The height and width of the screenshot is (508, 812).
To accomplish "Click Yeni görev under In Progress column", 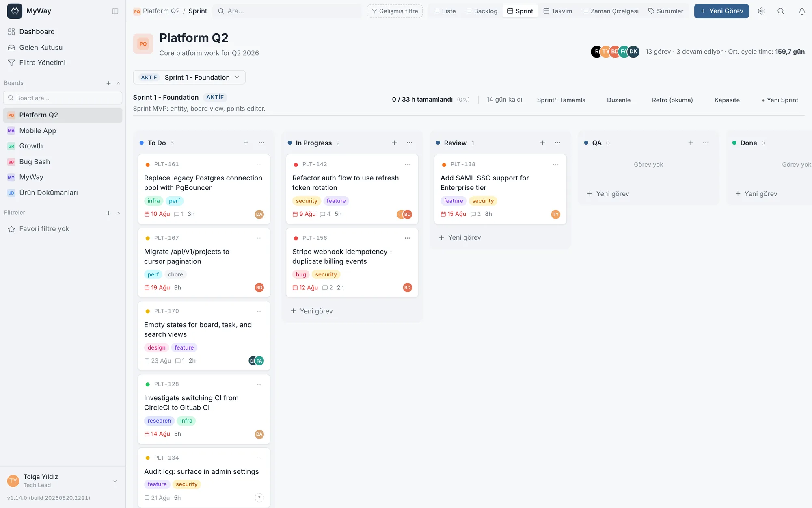I will [x=312, y=311].
